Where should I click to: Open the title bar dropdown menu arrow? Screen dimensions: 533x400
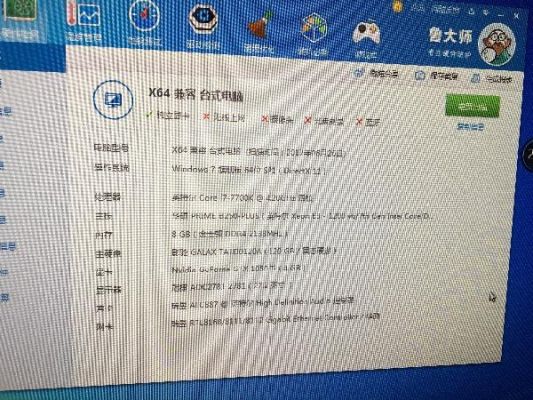pos(486,12)
